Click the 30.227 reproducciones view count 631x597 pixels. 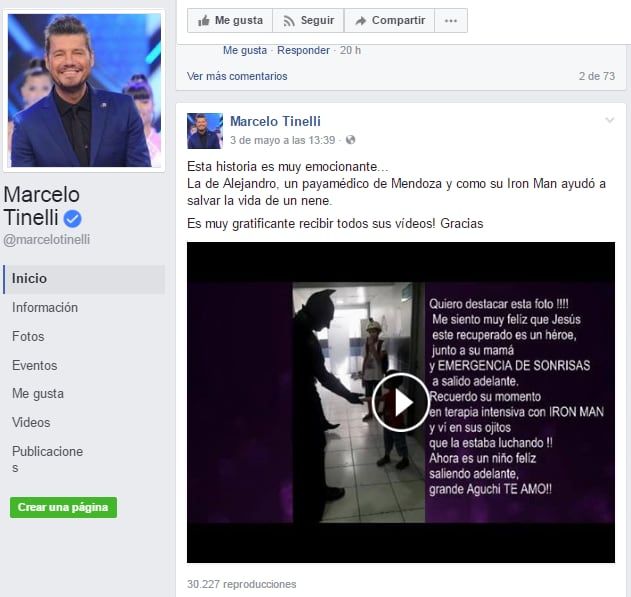tap(241, 584)
